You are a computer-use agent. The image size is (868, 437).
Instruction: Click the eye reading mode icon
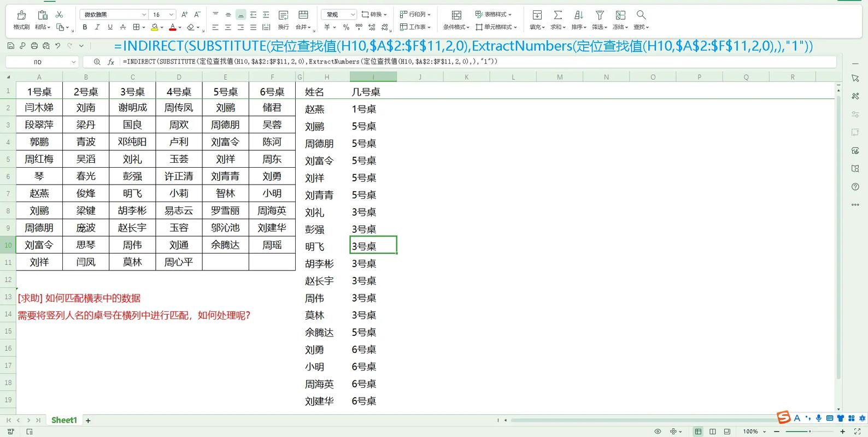(x=658, y=432)
